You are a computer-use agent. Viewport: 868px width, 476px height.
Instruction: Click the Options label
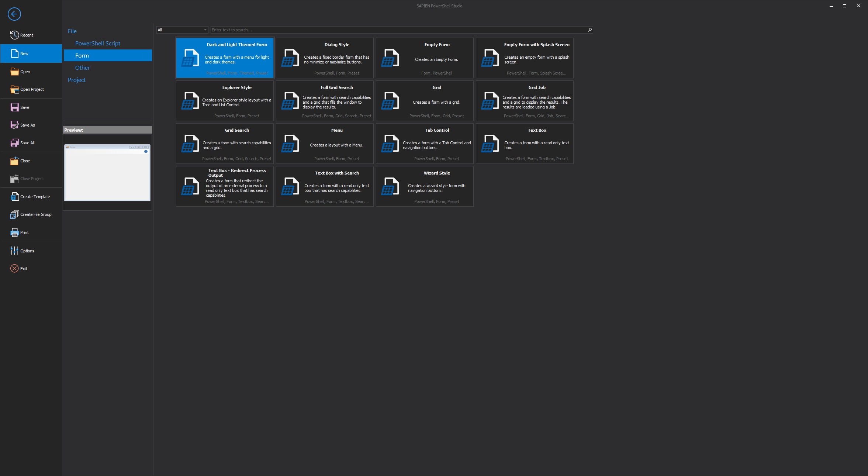pos(27,251)
